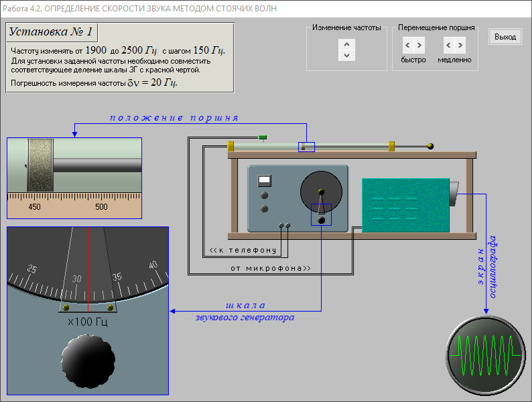The height and width of the screenshot is (402, 532).
Task: Click the white meter display on generator
Action: click(264, 180)
